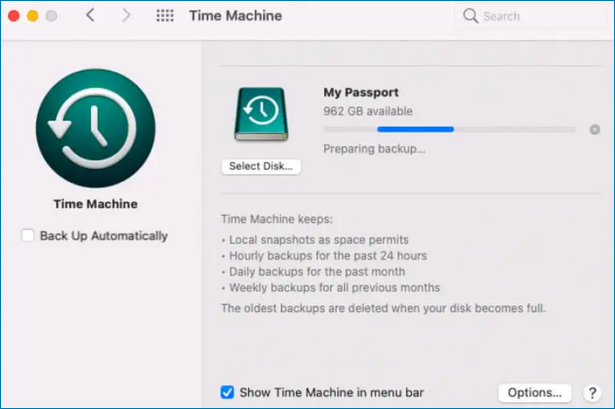The image size is (615, 409).
Task: Click the backup progress bar
Action: (449, 129)
